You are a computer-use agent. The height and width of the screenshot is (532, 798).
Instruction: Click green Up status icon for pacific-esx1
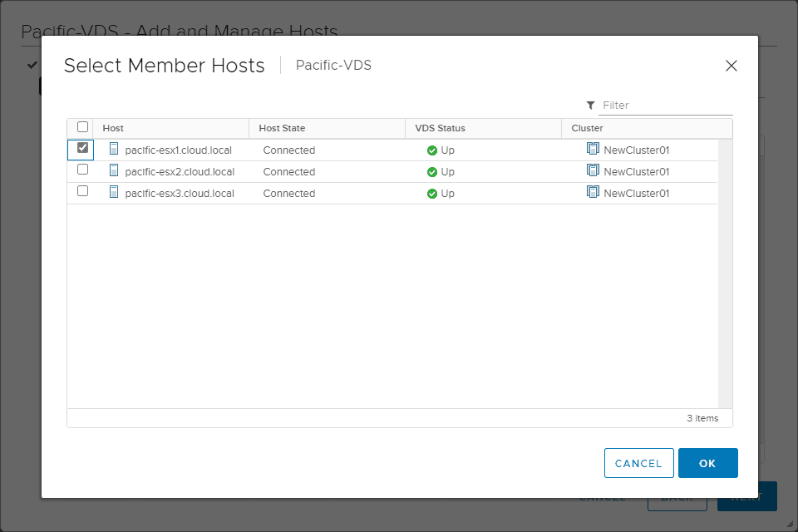[x=432, y=150]
